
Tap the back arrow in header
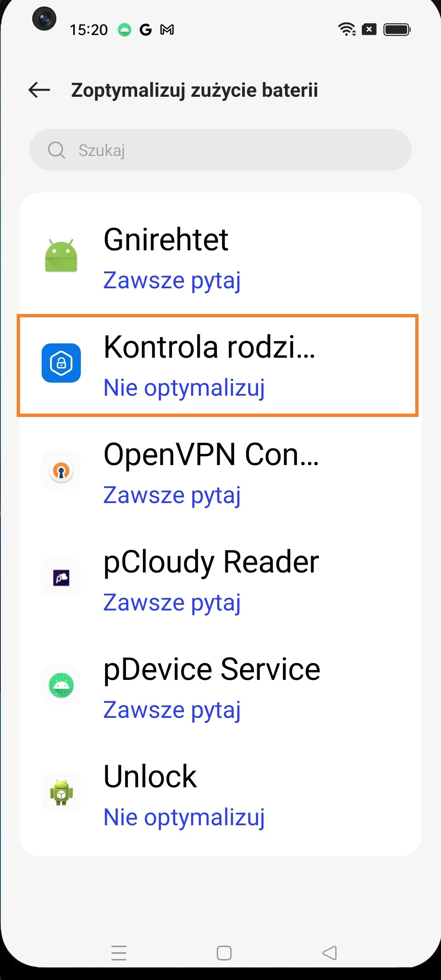coord(39,90)
